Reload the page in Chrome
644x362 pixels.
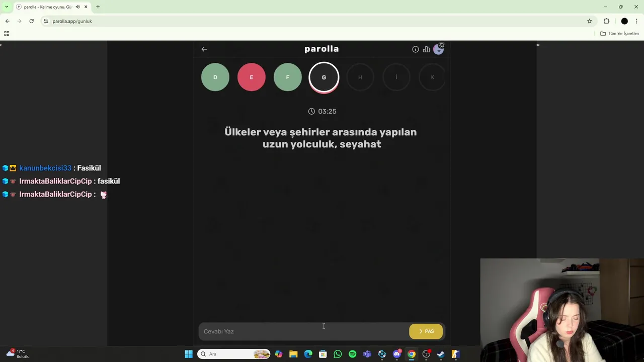point(32,21)
